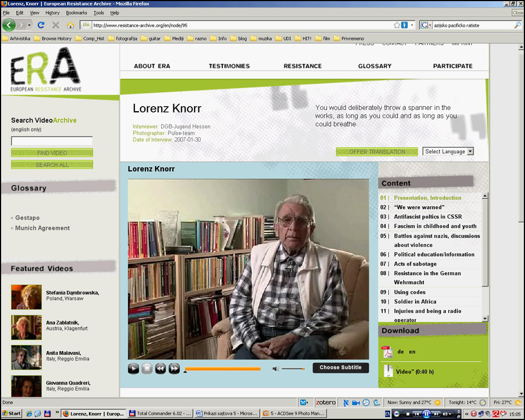
Task: Go to Firefox home page icon
Action: pos(71,25)
